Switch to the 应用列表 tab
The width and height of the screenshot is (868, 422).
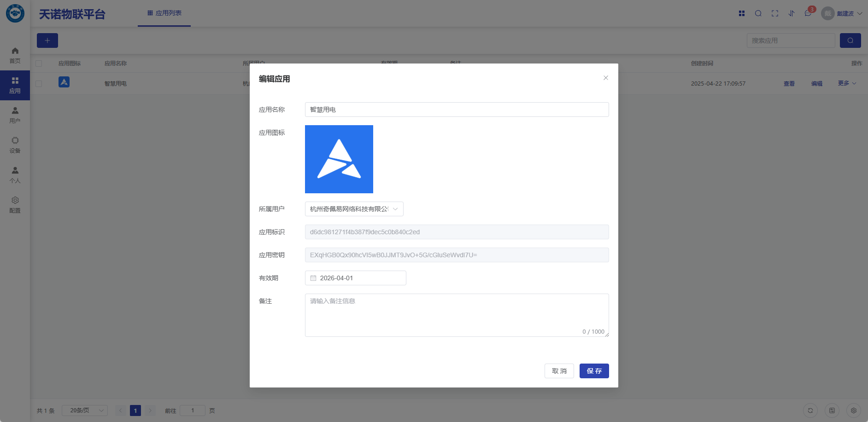point(164,13)
